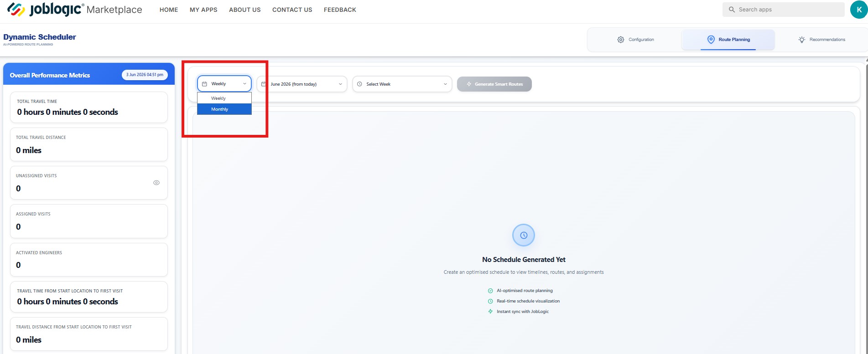
Task: Click the Joblogic Marketplace logo
Action: tap(75, 10)
